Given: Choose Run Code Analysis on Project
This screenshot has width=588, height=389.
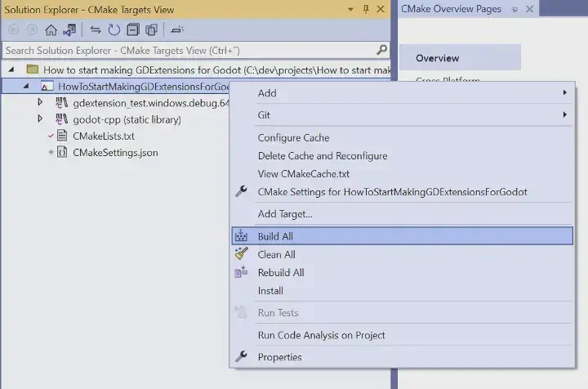Looking at the screenshot, I should [x=403, y=335].
